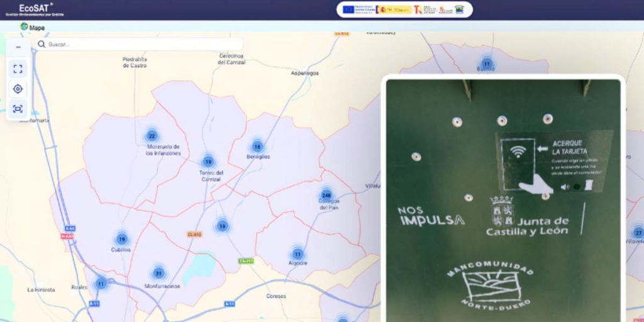644x322 pixels.
Task: Click the Cerecinos del Carrizal map label
Action: point(231,59)
